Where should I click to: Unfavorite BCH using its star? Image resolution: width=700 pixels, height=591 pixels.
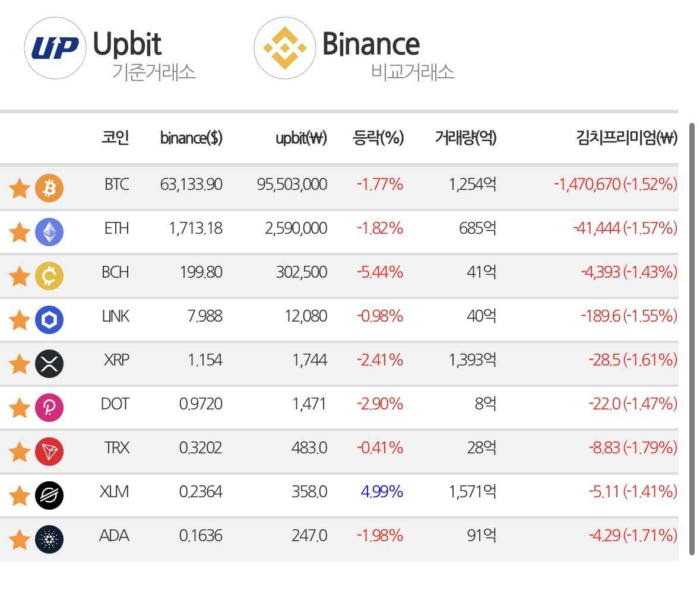point(20,276)
